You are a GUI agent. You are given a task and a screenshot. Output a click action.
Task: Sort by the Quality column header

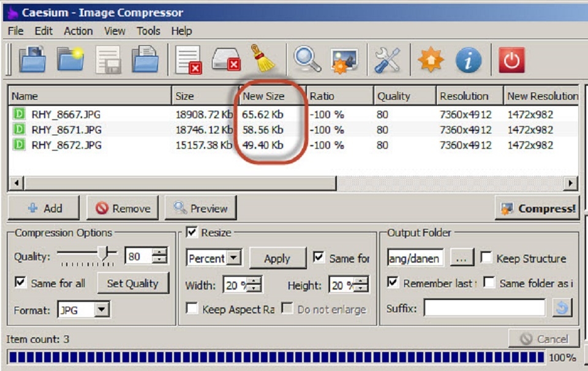coord(405,96)
